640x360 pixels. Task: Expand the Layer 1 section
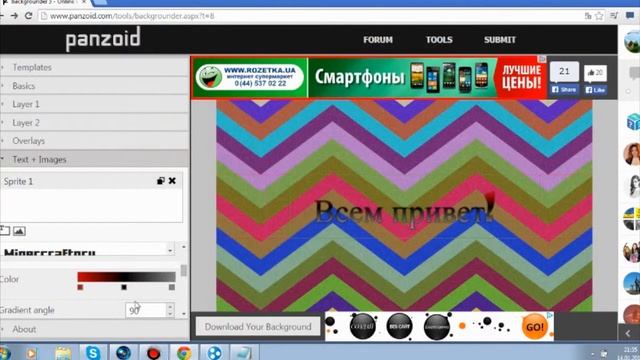(94, 104)
